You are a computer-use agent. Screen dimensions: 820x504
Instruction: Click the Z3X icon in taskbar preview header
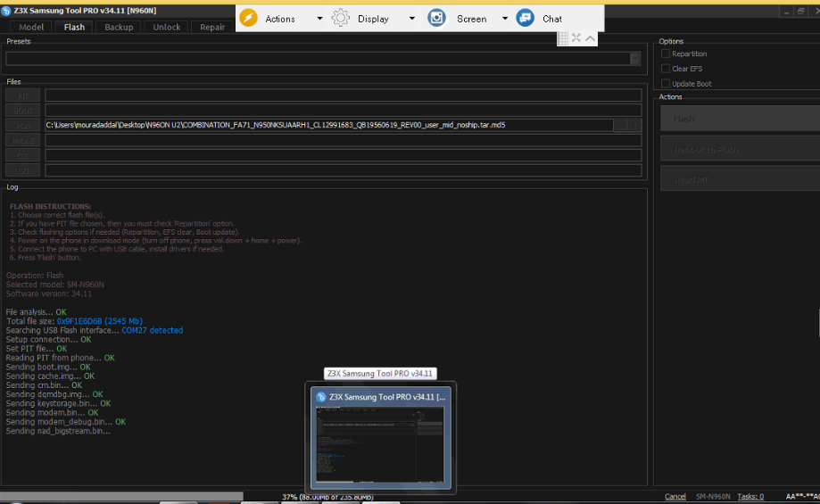(x=321, y=397)
